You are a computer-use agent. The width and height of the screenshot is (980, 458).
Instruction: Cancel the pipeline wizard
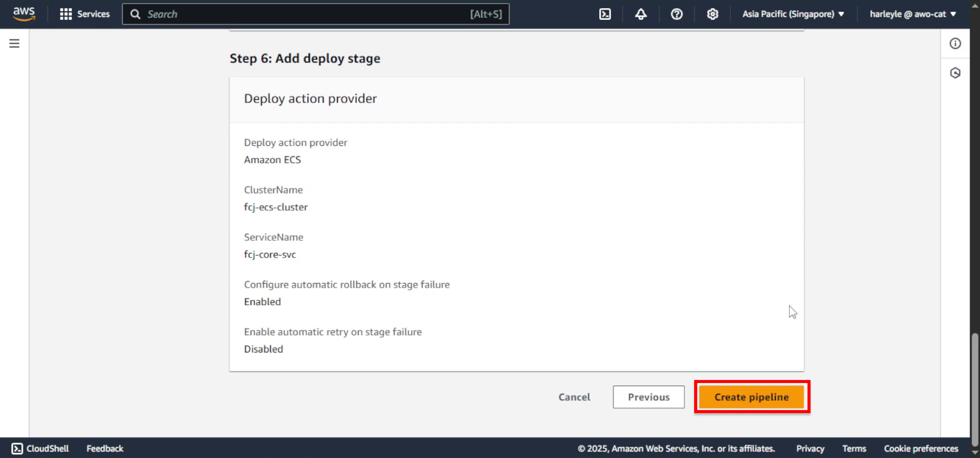pyautogui.click(x=574, y=397)
